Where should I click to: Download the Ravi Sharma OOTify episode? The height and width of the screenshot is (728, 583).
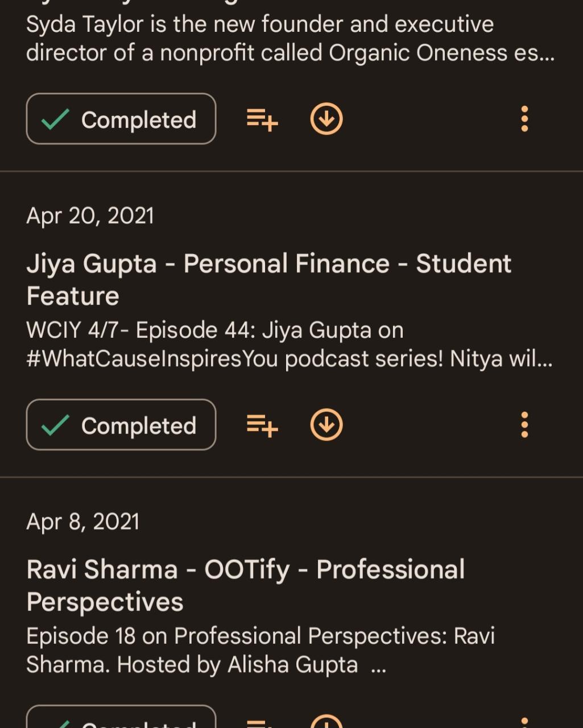point(326,721)
